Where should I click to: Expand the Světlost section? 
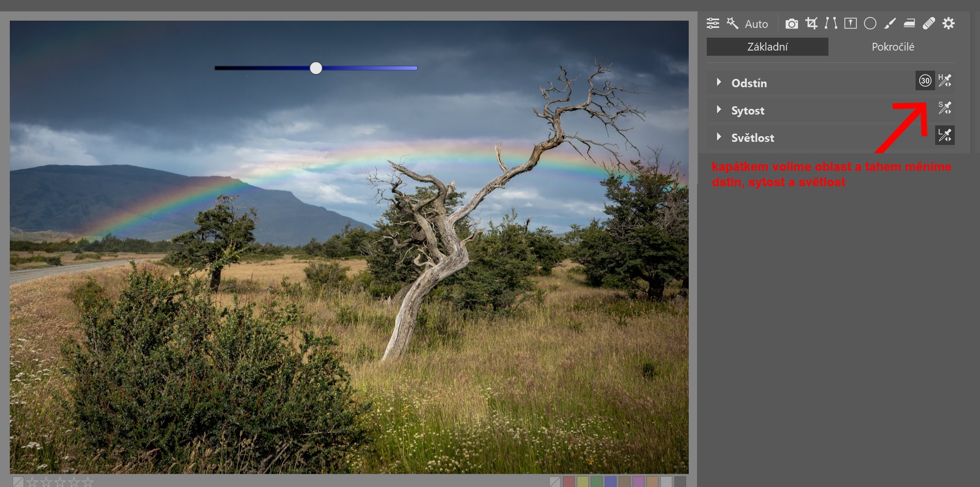[x=719, y=137]
